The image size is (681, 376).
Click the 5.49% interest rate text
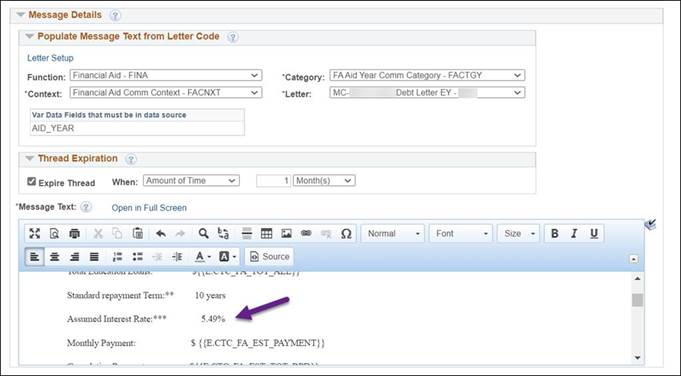[x=213, y=319]
